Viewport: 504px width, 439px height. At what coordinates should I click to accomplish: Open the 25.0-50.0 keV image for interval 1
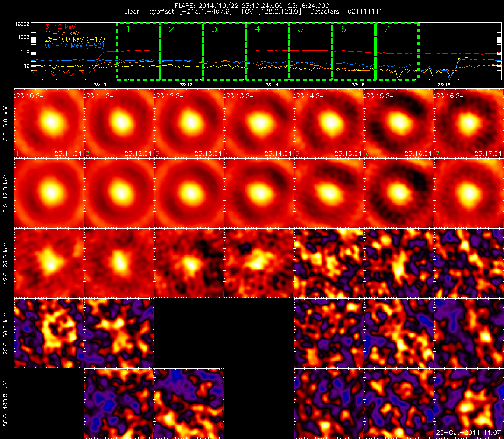[x=49, y=334]
